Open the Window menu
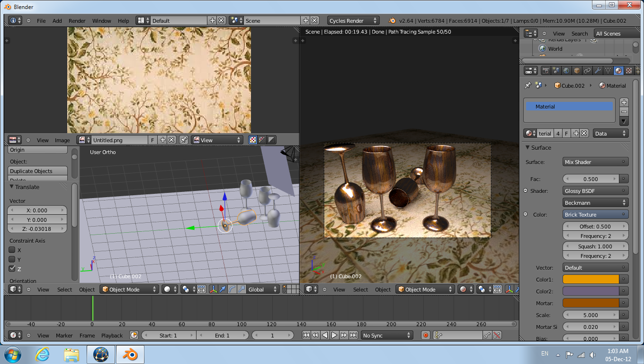The height and width of the screenshot is (364, 644). 101,20
